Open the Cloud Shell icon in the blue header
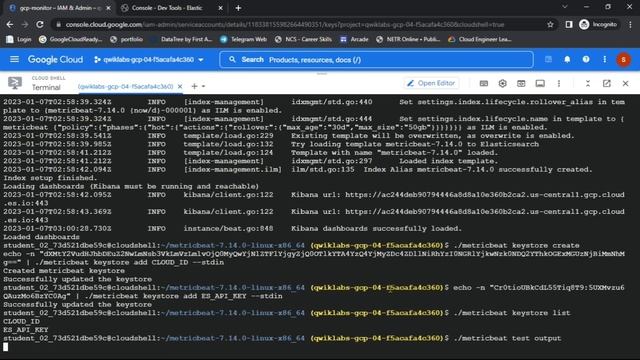This screenshot has height=360, width=640. (x=548, y=60)
